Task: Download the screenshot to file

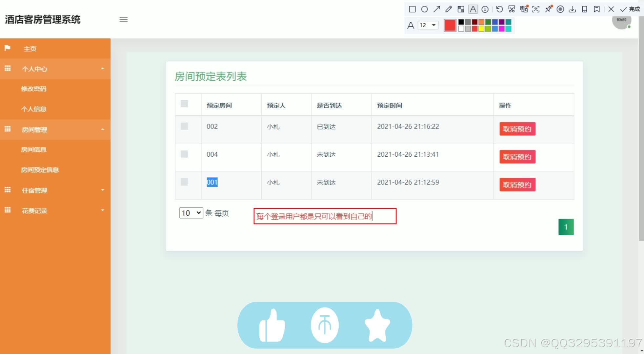Action: 572,9
